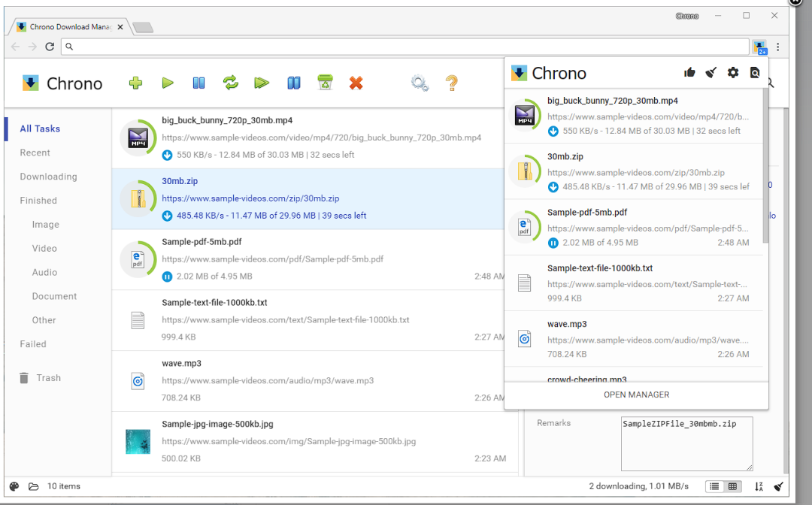Click the green plus New Task icon
The image size is (812, 505).
tap(135, 83)
